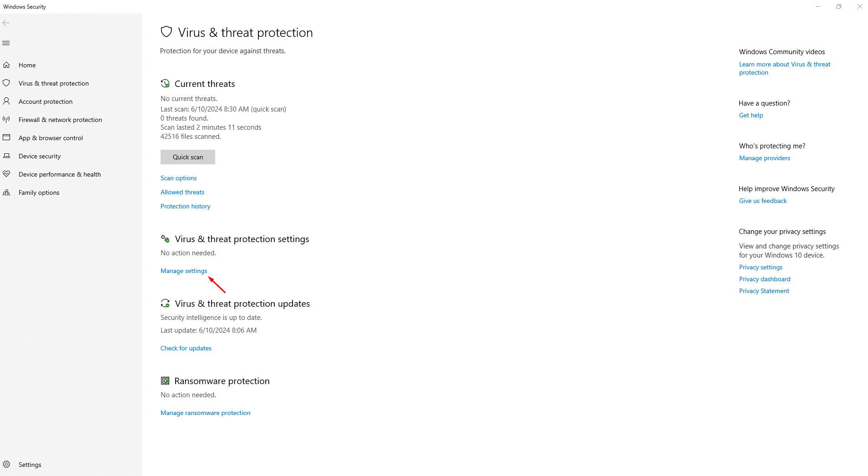Toggle the hamburger navigation menu
Image resolution: width=868 pixels, height=476 pixels.
[6, 43]
